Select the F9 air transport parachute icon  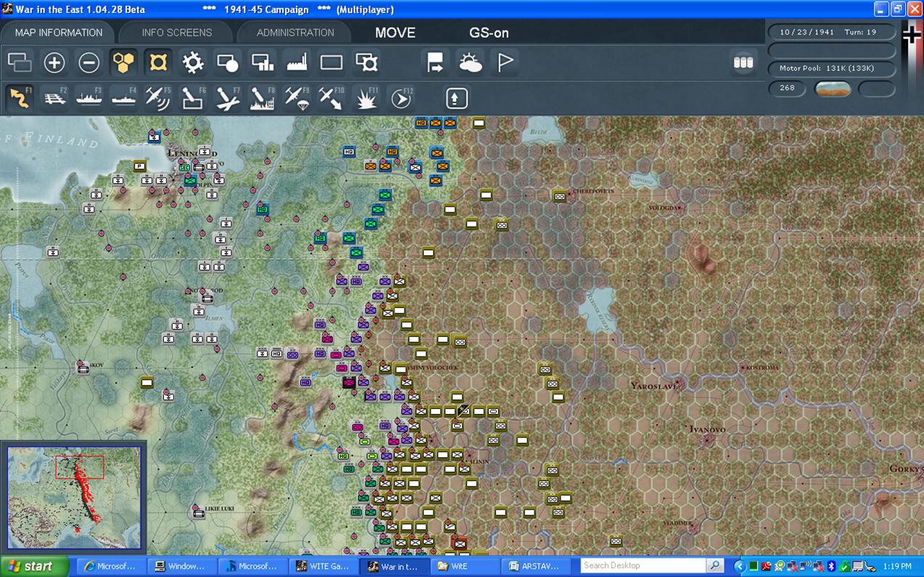[x=297, y=98]
